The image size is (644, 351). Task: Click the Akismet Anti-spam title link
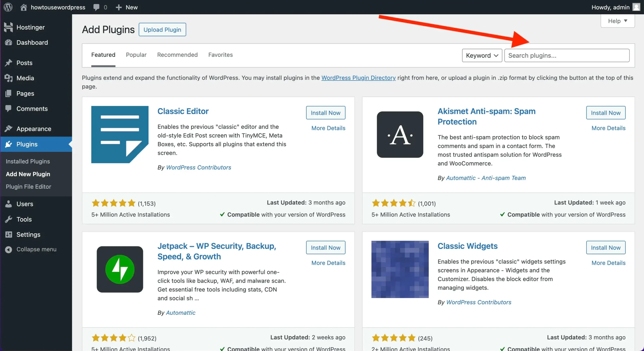pyautogui.click(x=487, y=116)
